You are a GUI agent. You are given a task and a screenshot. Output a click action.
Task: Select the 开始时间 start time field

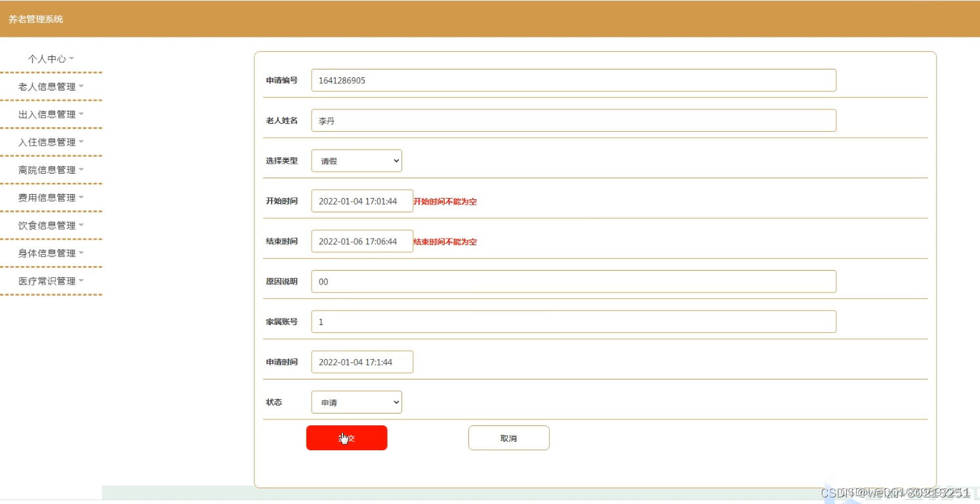tap(361, 201)
